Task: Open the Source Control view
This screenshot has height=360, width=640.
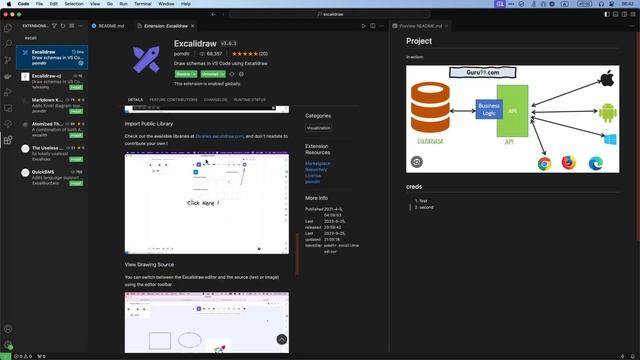Action: (x=8, y=60)
